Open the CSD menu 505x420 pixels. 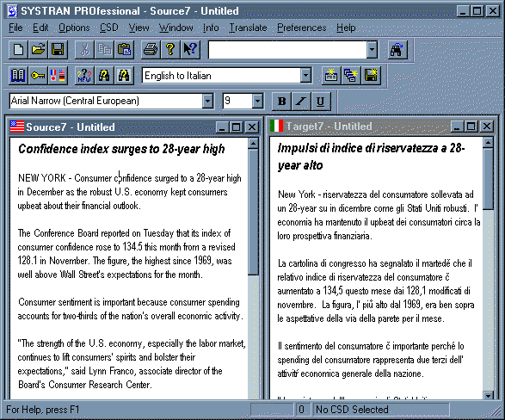[109, 28]
